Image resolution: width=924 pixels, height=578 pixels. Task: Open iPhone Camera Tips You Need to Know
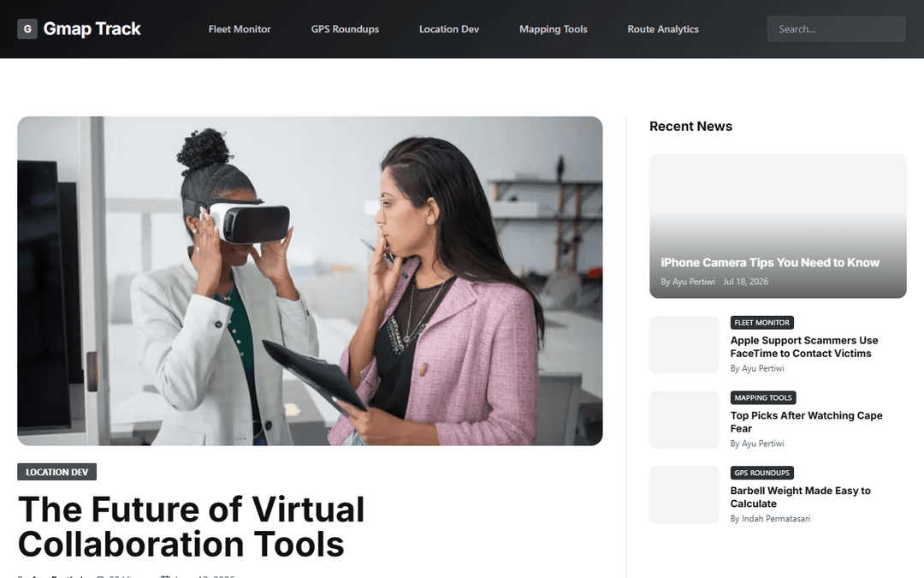770,263
